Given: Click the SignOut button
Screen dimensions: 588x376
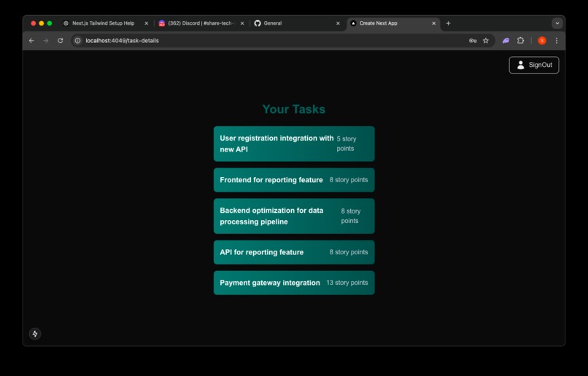Looking at the screenshot, I should [533, 65].
